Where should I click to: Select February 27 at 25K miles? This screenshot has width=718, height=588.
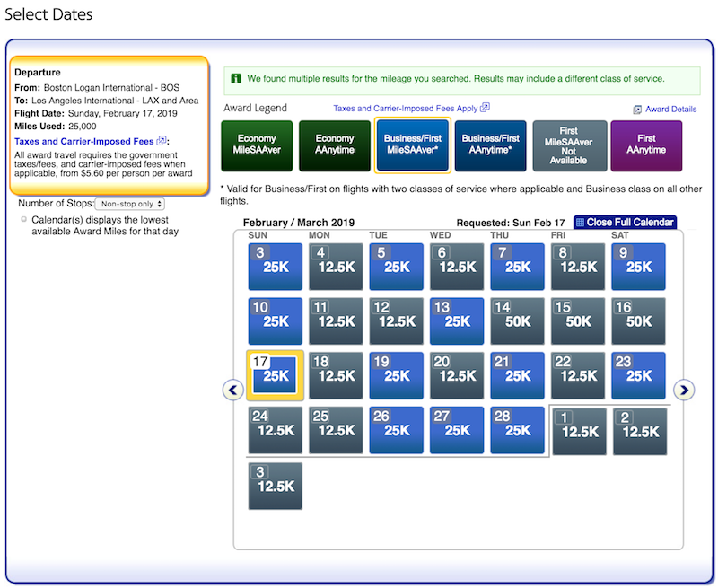pyautogui.click(x=457, y=430)
